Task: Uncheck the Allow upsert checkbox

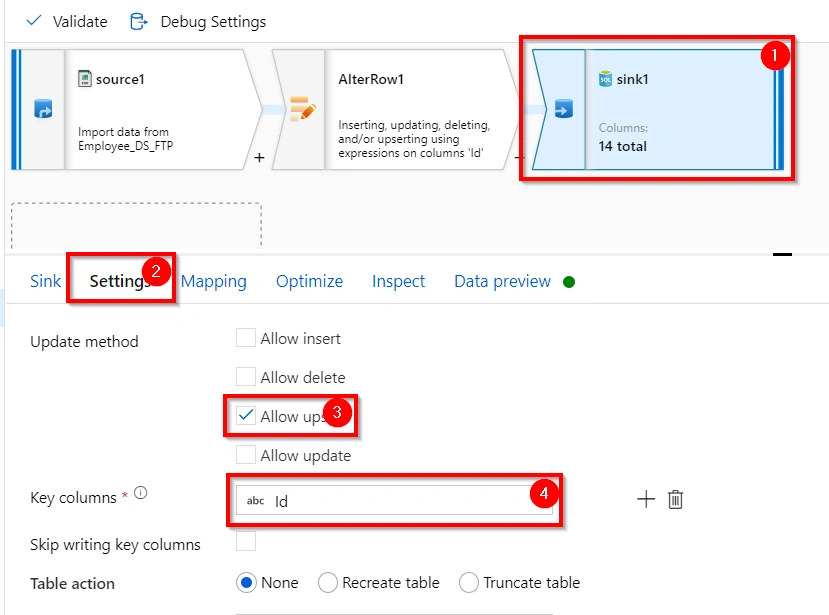Action: (x=246, y=416)
